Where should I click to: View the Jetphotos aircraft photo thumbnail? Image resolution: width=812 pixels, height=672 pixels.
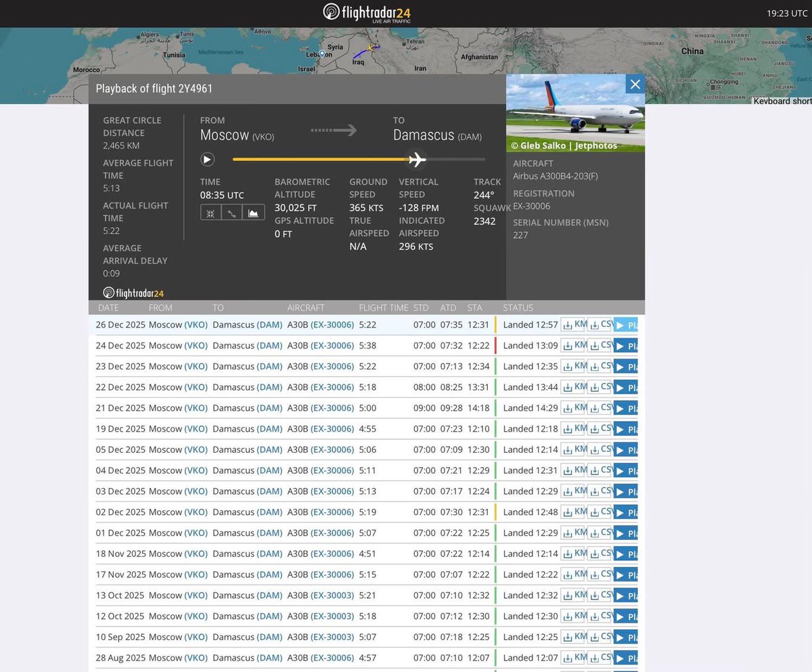(575, 113)
